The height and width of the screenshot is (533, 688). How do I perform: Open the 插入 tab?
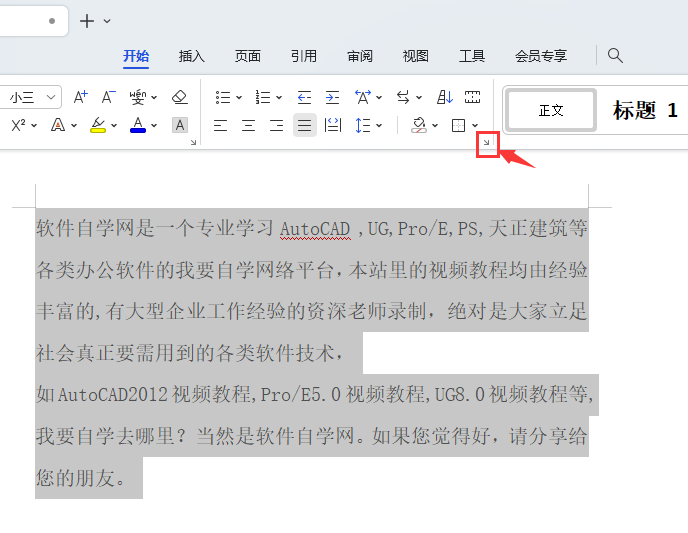[192, 56]
